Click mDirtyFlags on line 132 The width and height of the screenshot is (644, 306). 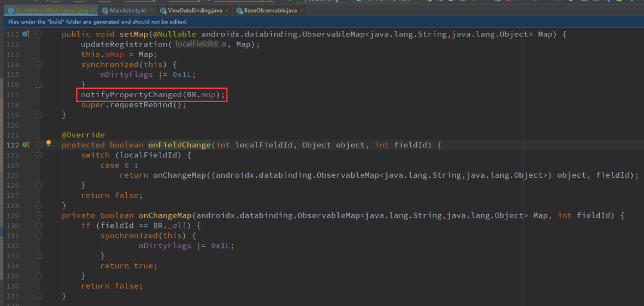[x=165, y=246]
